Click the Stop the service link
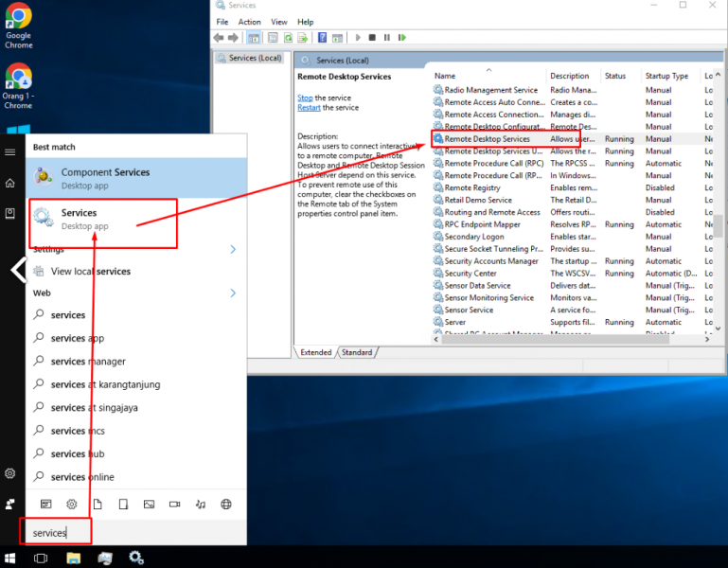 (305, 98)
